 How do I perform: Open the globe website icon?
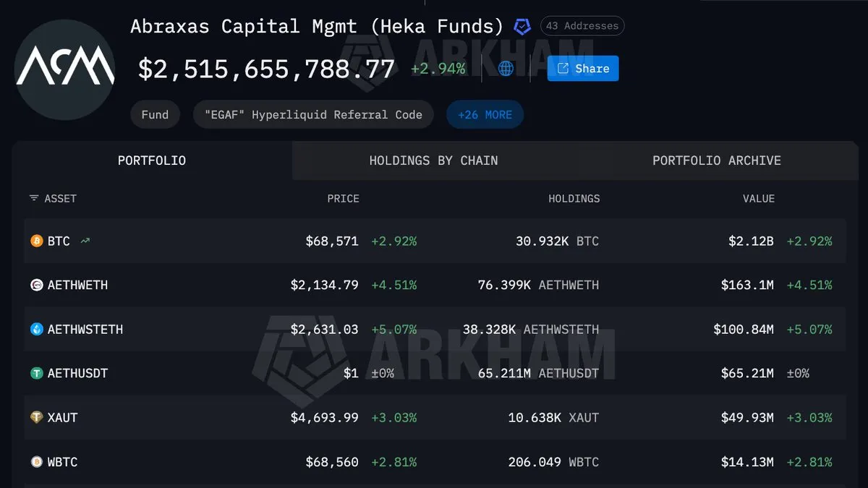pos(506,69)
